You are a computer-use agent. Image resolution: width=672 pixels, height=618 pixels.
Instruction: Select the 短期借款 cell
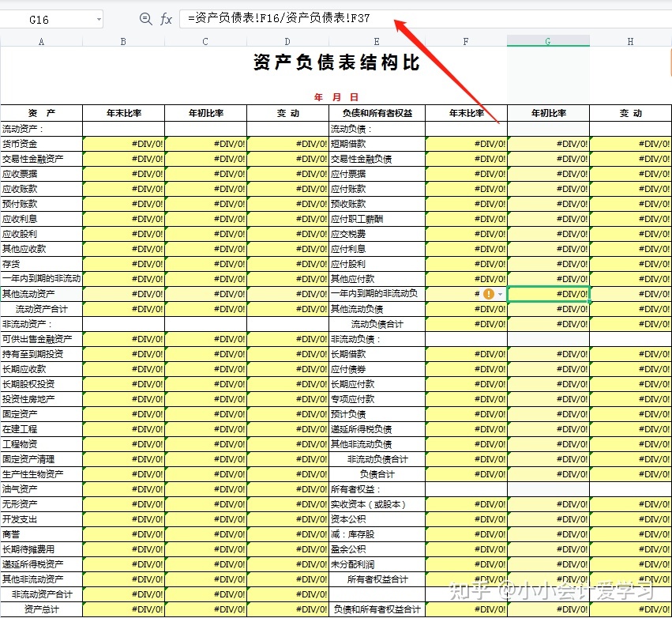377,144
